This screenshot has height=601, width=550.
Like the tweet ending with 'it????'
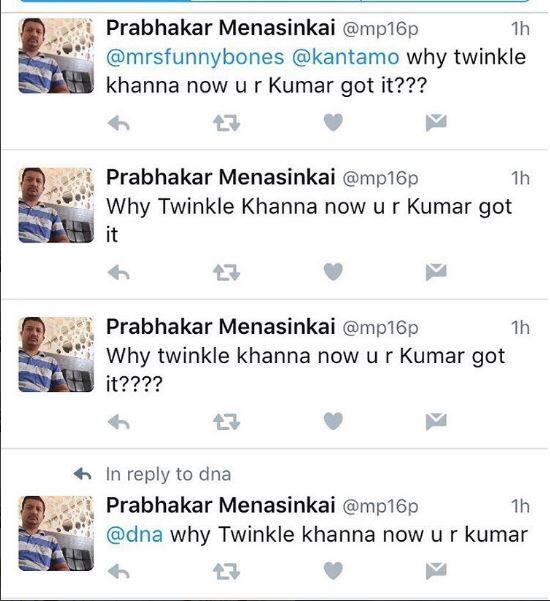333,422
